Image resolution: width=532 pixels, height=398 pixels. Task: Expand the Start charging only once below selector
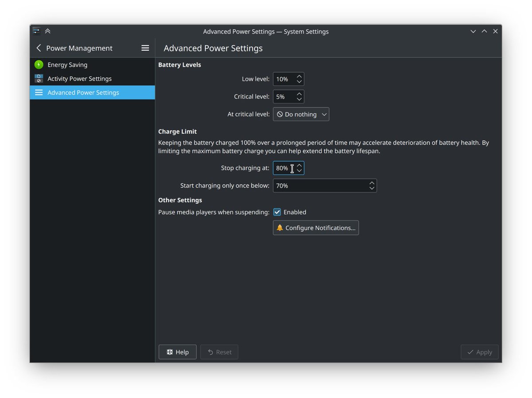[372, 185]
